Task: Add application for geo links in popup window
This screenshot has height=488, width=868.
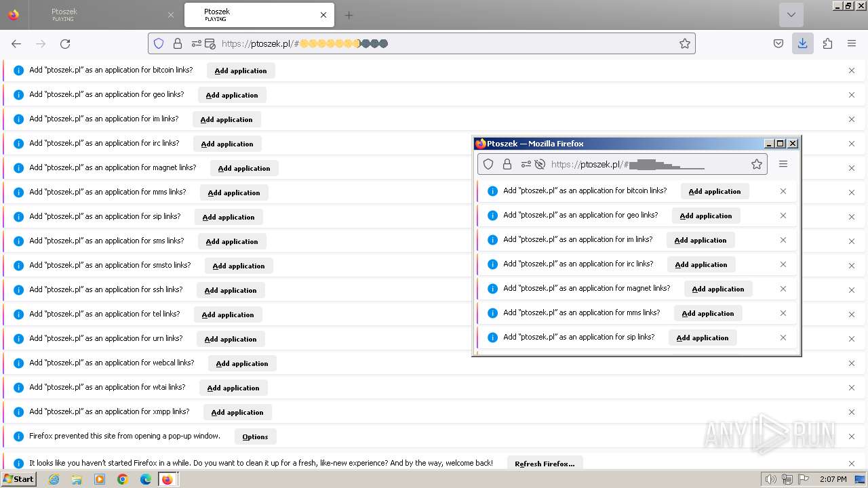Action: click(x=706, y=216)
